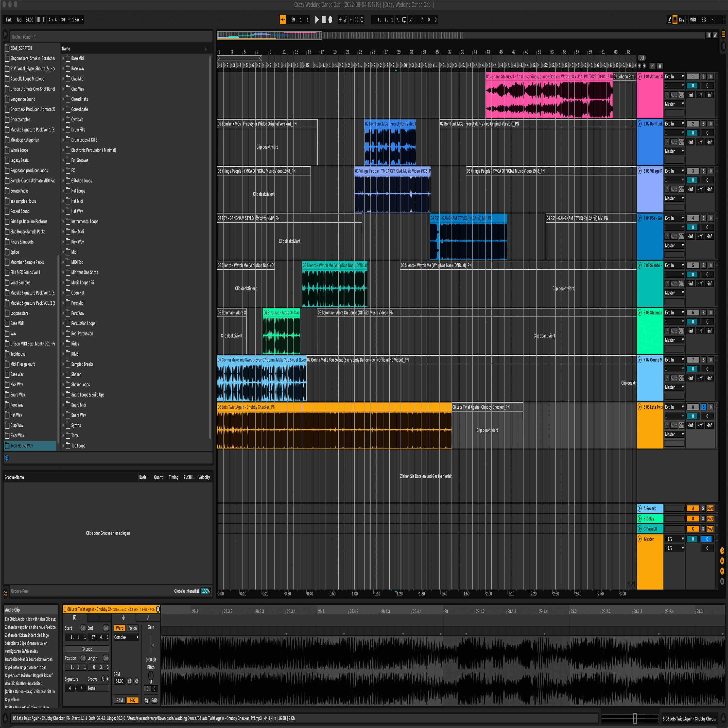Click the Session Record circle button
This screenshot has height=728, width=728.
coord(362,20)
